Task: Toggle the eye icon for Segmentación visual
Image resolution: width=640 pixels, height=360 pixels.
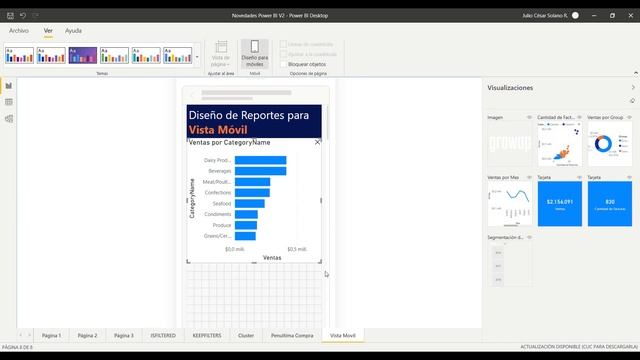Action: click(x=529, y=238)
